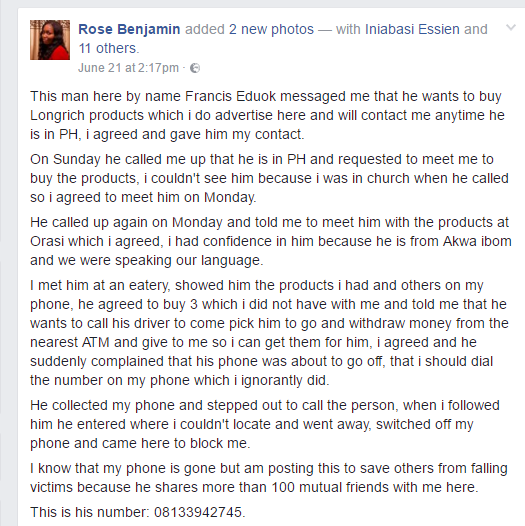Click the word 'Longrich' in the post
525x526 pixels.
[x=57, y=116]
